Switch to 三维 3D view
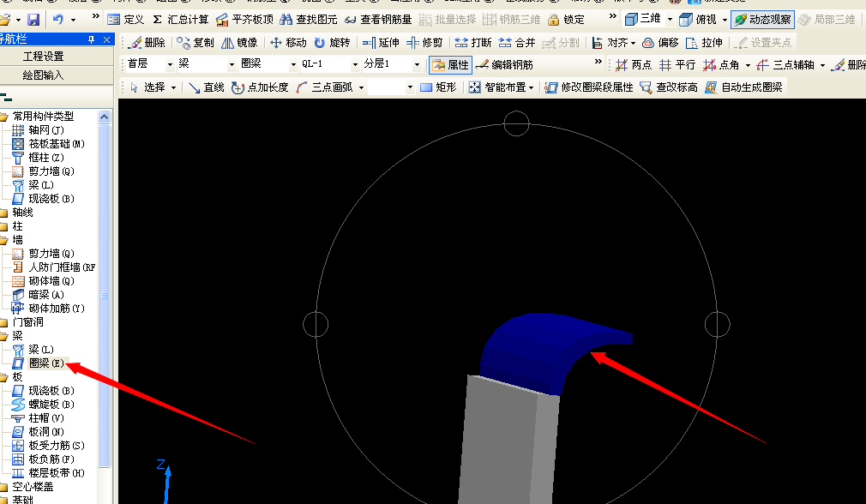 [643, 20]
